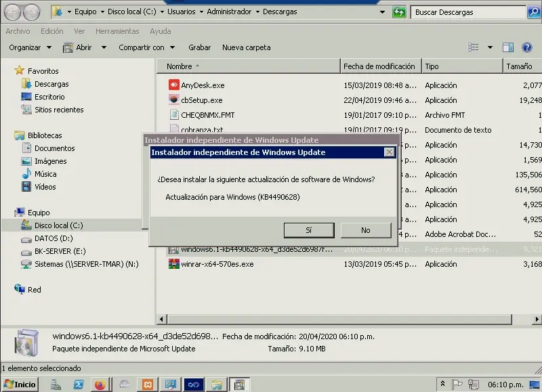Screen dimensions: 542x392
Task: Select the winrar-x64-570es.exe file icon
Action: 174,264
